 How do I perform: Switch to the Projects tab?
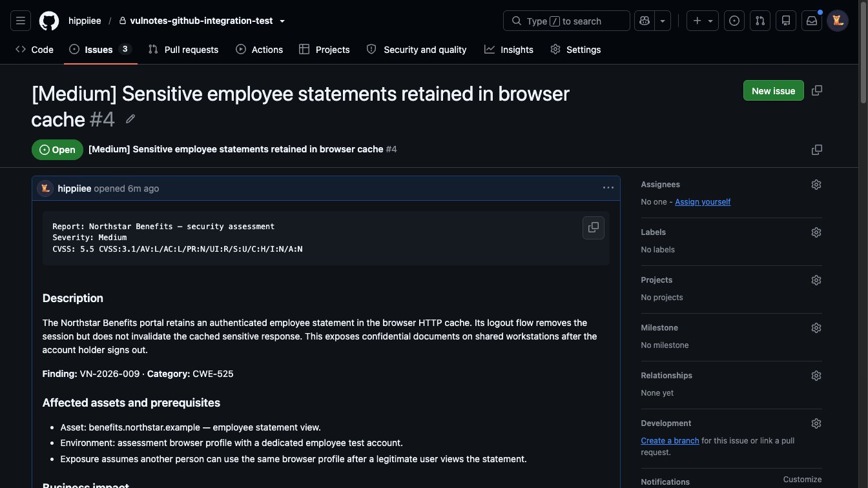pos(324,50)
